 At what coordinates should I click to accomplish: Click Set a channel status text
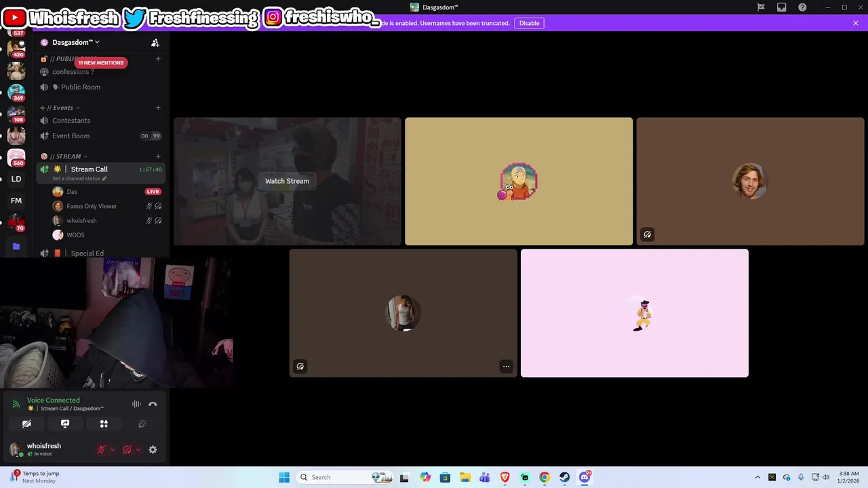click(77, 179)
